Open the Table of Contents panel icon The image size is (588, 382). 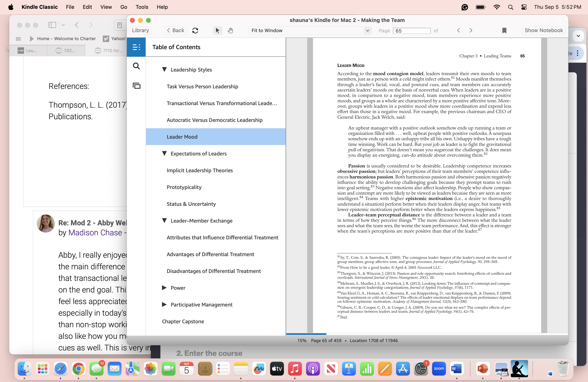pos(136,47)
